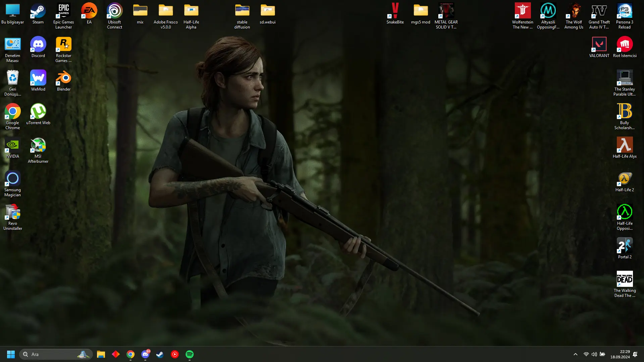The image size is (644, 362).
Task: Click the MSI Afterburner shortcut
Action: click(x=38, y=150)
